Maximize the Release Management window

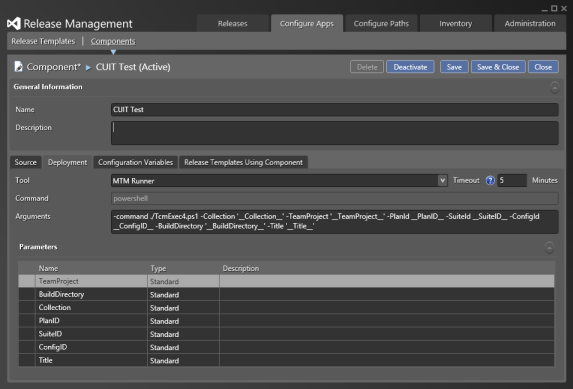554,8
